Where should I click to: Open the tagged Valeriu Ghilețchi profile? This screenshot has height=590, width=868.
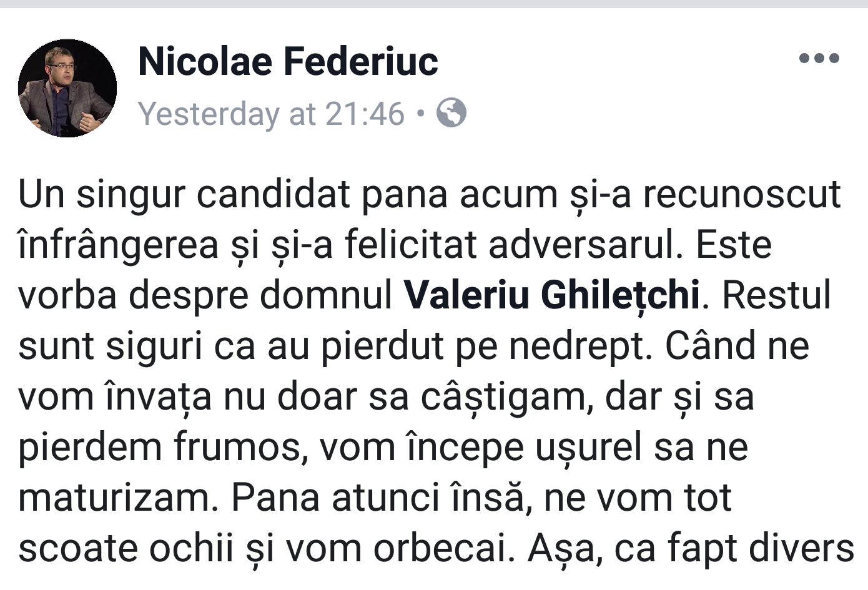[x=551, y=295]
